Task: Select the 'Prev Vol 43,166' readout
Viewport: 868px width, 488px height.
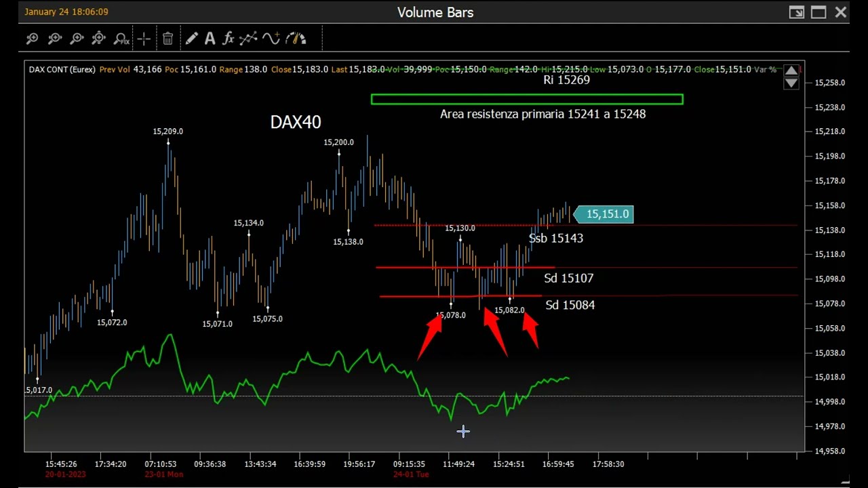Action: 130,69
